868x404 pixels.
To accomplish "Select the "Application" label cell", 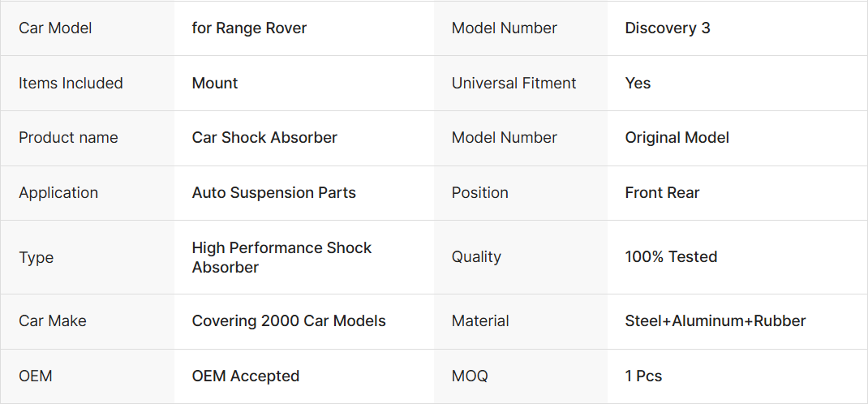I will [x=58, y=193].
